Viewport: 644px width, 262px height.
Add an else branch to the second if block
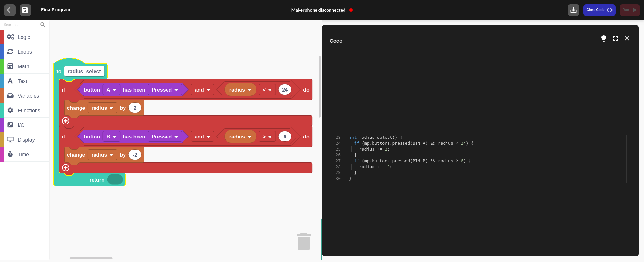[x=66, y=168]
